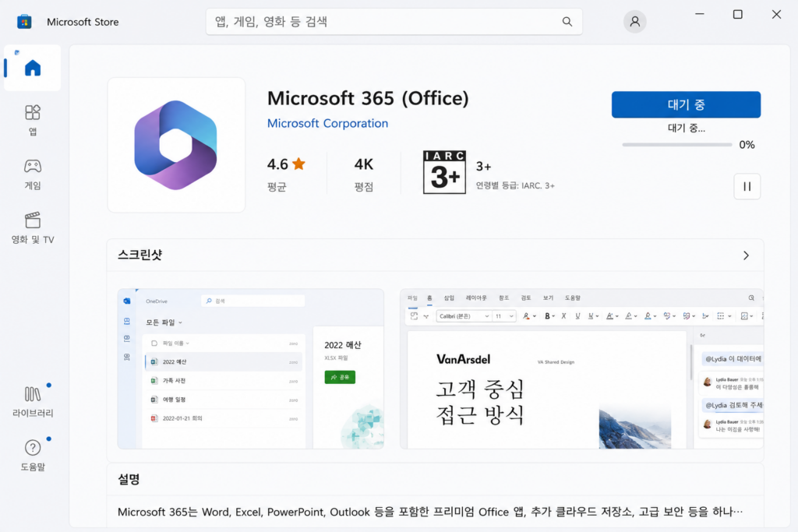Click the 4.6 average rating value
This screenshot has height=532, width=798.
[x=277, y=164]
